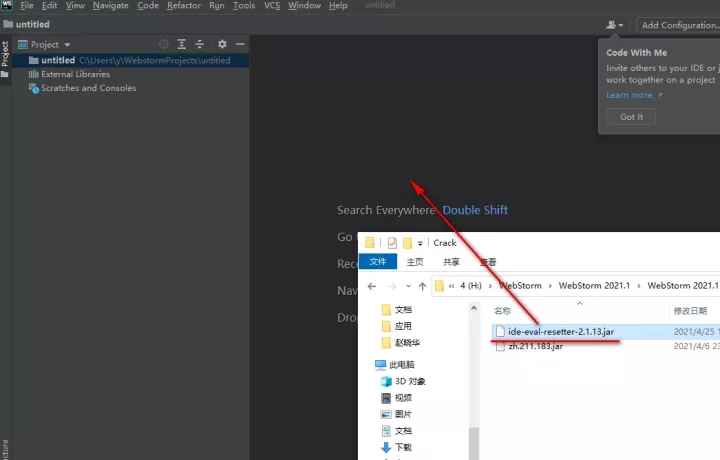Click the Learn more link

630,96
